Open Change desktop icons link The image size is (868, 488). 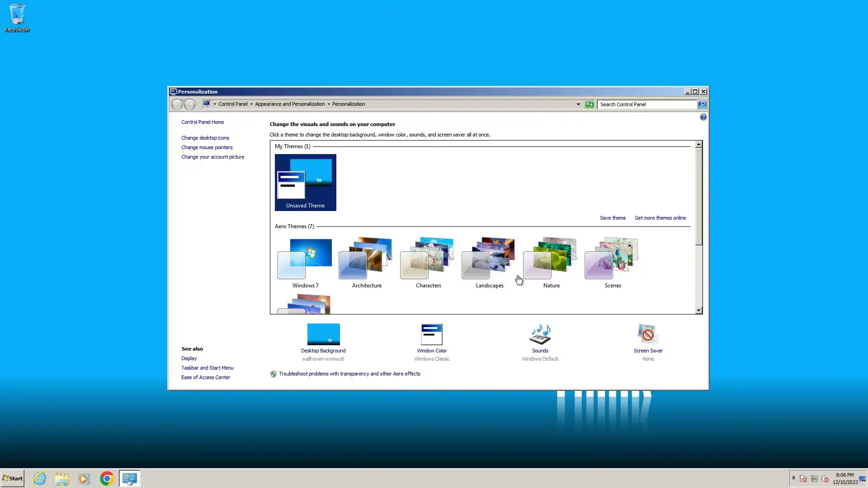[205, 138]
